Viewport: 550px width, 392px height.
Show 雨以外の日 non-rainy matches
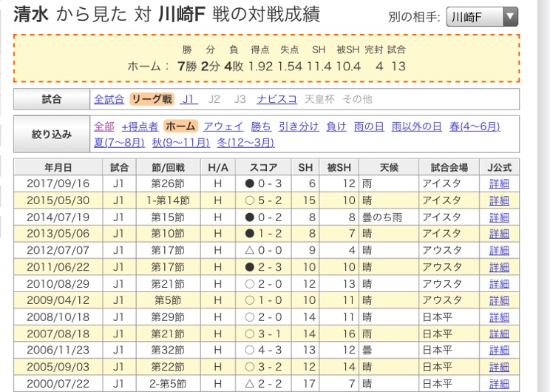[x=417, y=126]
